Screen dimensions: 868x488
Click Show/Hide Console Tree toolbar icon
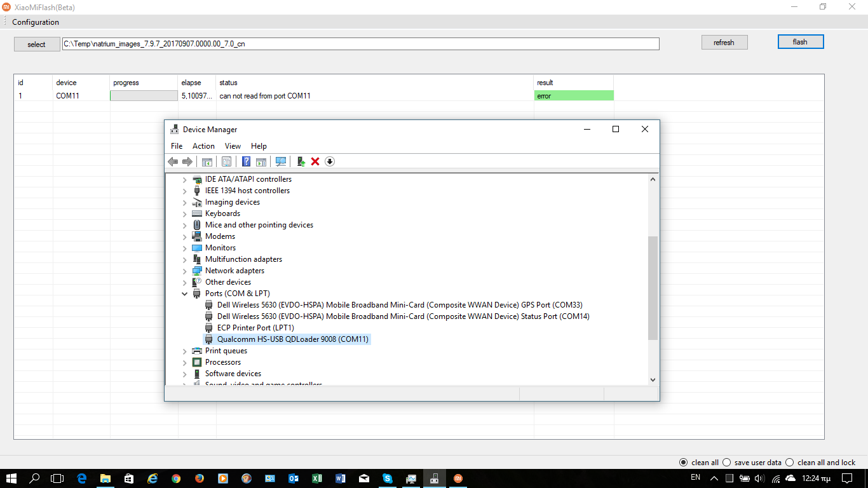(207, 161)
